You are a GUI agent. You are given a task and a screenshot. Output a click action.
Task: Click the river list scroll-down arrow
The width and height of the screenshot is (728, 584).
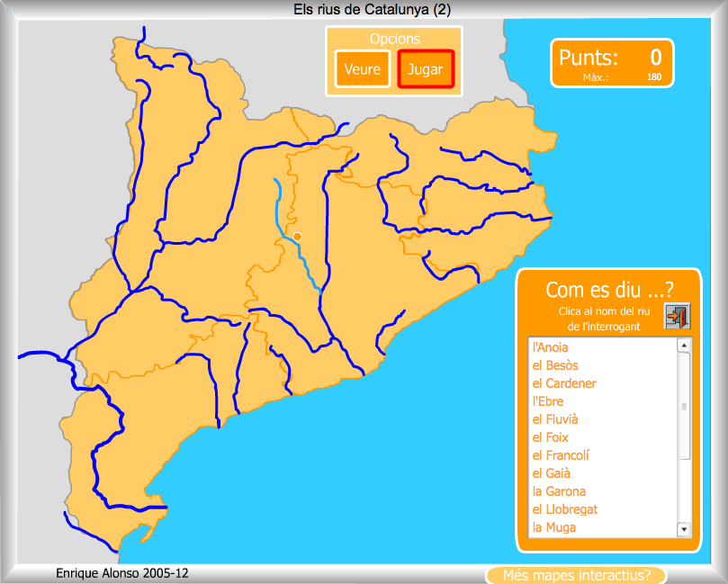(683, 529)
